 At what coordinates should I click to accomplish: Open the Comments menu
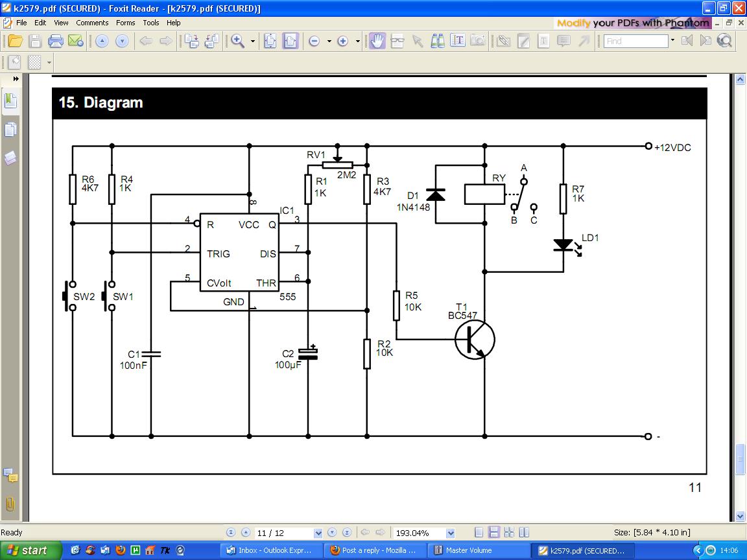[92, 23]
